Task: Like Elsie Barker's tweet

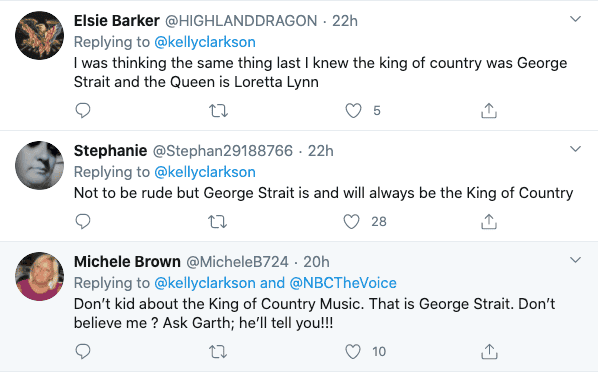Action: 353,111
